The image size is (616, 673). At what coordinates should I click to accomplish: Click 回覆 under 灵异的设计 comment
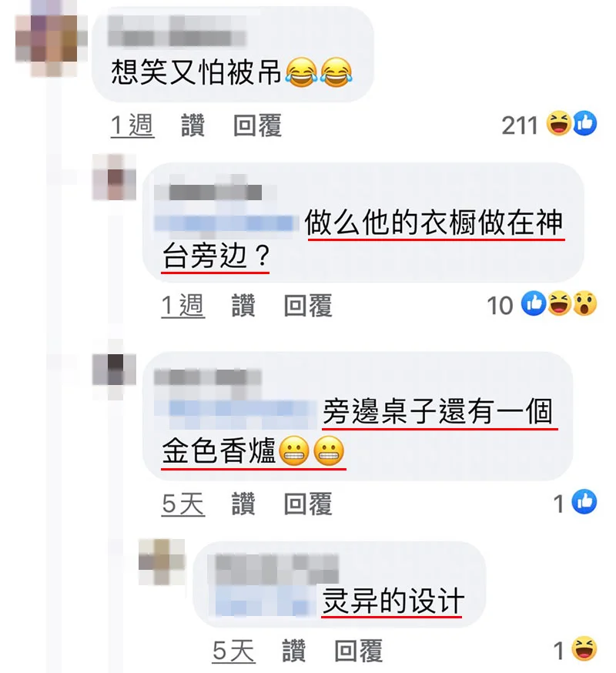359,651
